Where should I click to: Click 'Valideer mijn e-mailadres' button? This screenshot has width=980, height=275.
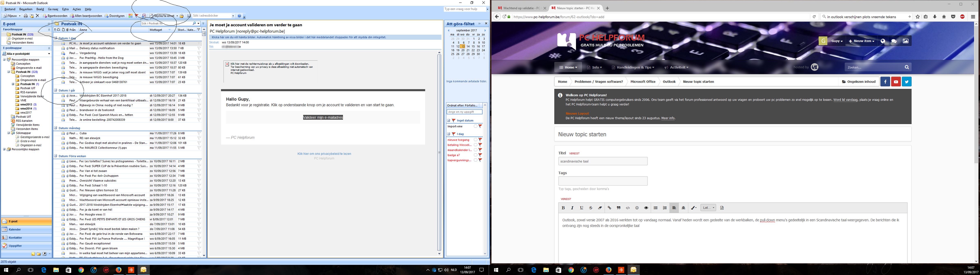click(x=323, y=117)
